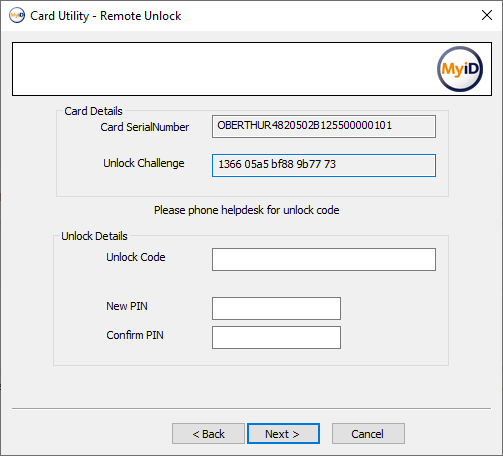
Task: Select the Unlock Challenge field
Action: (x=324, y=165)
